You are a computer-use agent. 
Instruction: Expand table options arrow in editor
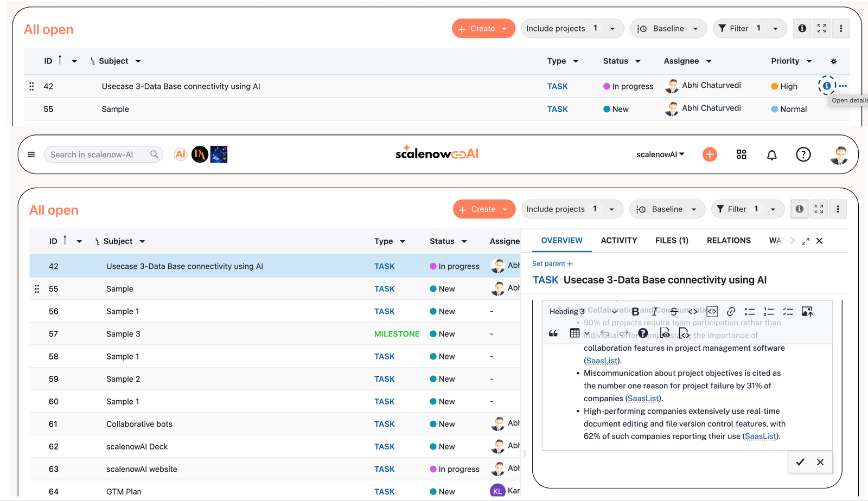click(x=586, y=333)
